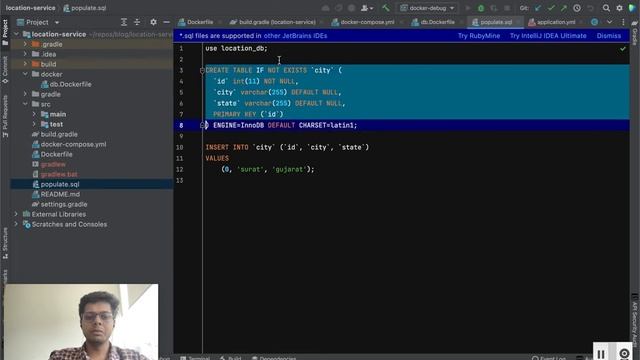
Task: Click the green inspection checkmark
Action: (x=622, y=49)
